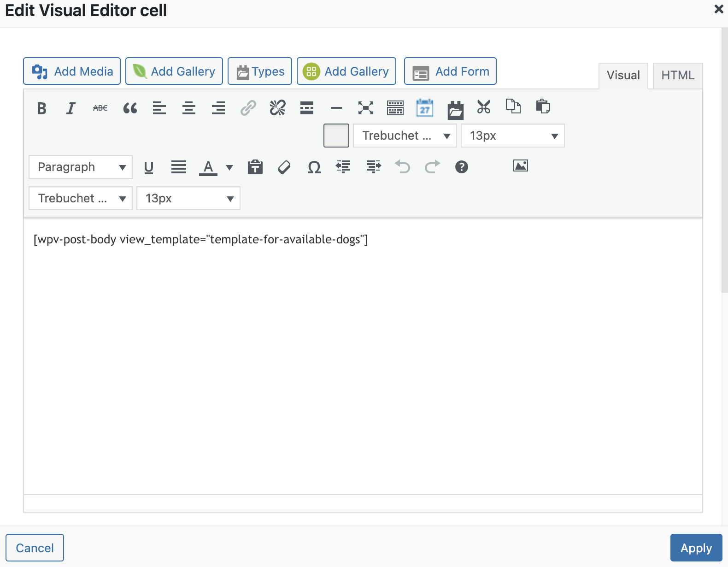Viewport: 728px width, 567px height.
Task: Toggle italic text style
Action: [x=70, y=108]
